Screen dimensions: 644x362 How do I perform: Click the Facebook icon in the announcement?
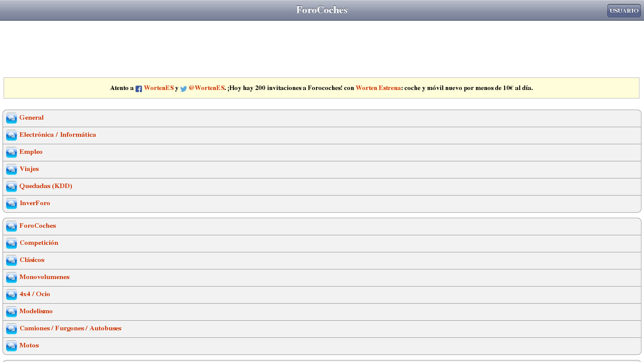[139, 89]
